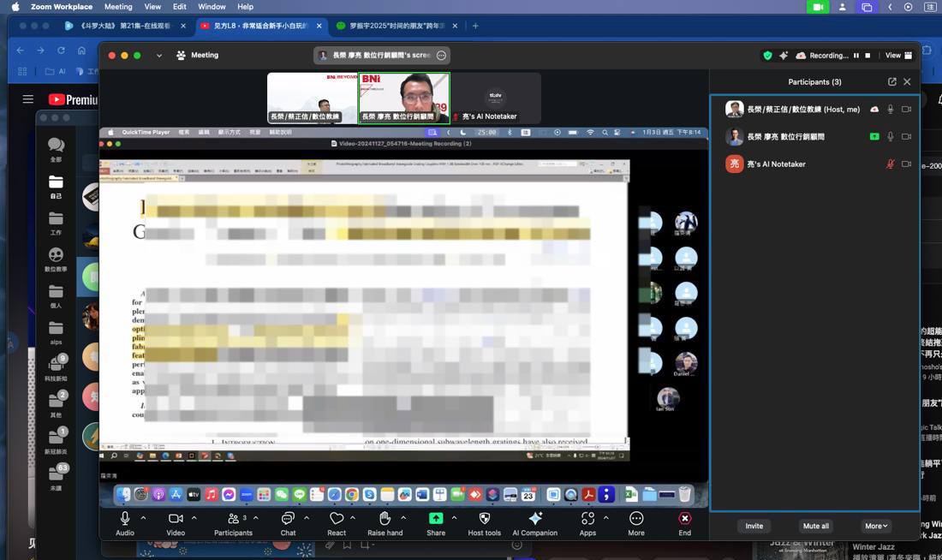Pop out the Participants panel
This screenshot has width=942, height=560.
[891, 81]
